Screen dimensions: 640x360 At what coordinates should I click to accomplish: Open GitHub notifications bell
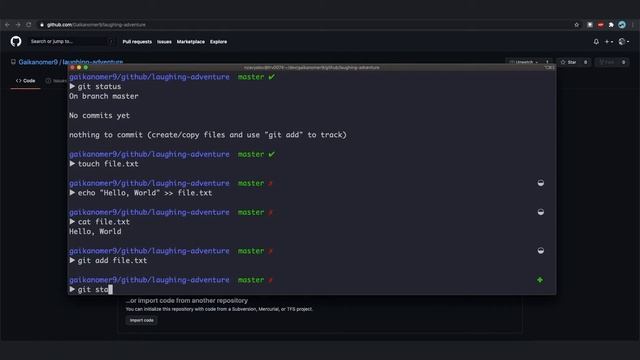click(596, 42)
